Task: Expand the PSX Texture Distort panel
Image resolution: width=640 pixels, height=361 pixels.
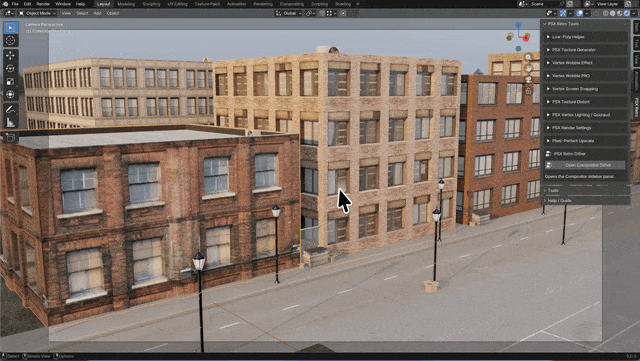Action: pyautogui.click(x=585, y=102)
